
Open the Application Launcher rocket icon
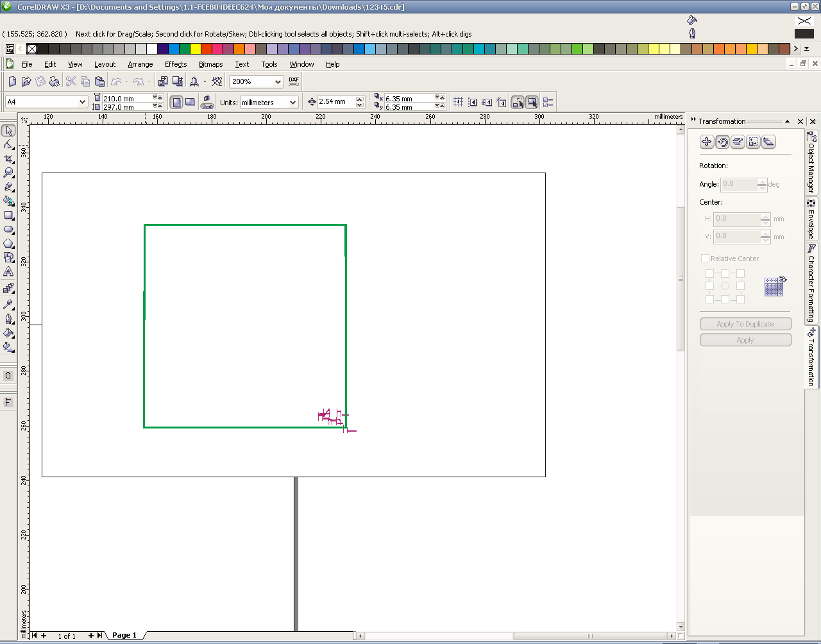[194, 81]
